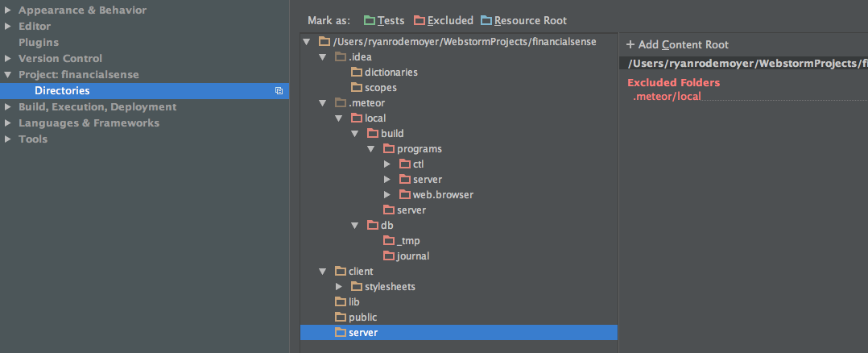868x353 pixels.
Task: Mark the selection as Tests
Action: [x=384, y=20]
